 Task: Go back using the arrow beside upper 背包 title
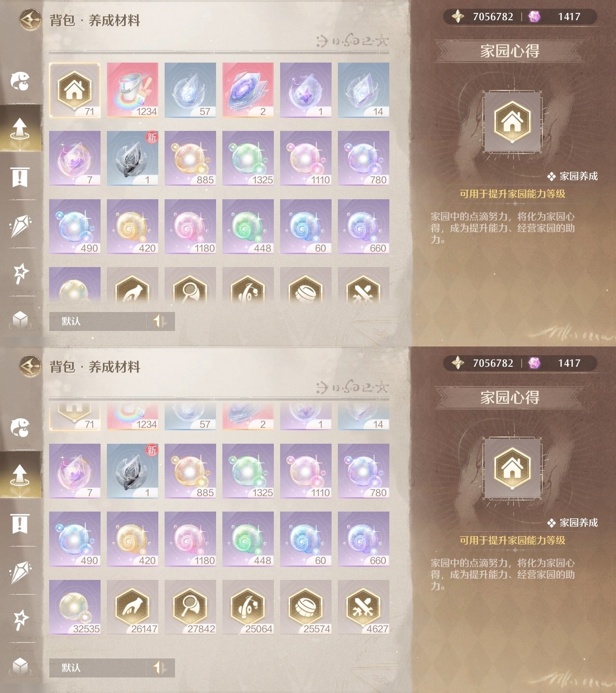click(30, 20)
